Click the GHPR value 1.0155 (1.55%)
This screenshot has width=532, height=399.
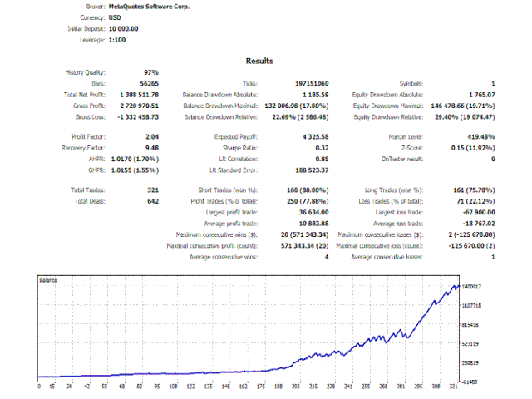[x=135, y=170]
